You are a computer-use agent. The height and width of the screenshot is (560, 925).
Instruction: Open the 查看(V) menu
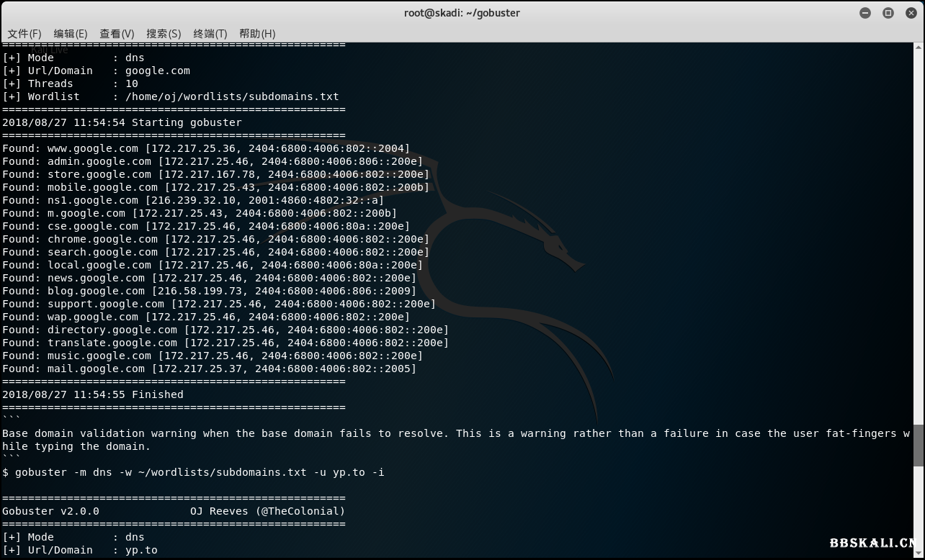point(117,34)
